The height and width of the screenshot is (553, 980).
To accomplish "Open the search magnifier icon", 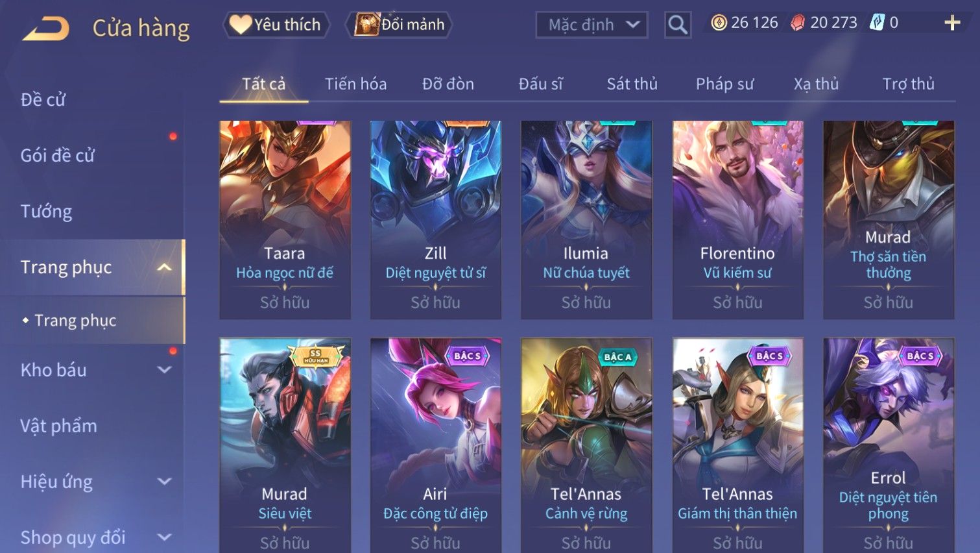I will pyautogui.click(x=678, y=25).
